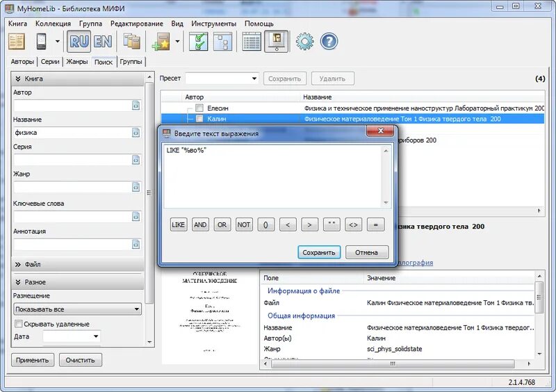The height and width of the screenshot is (392, 556).
Task: Insert OR operator in expression dialog
Action: tap(222, 224)
